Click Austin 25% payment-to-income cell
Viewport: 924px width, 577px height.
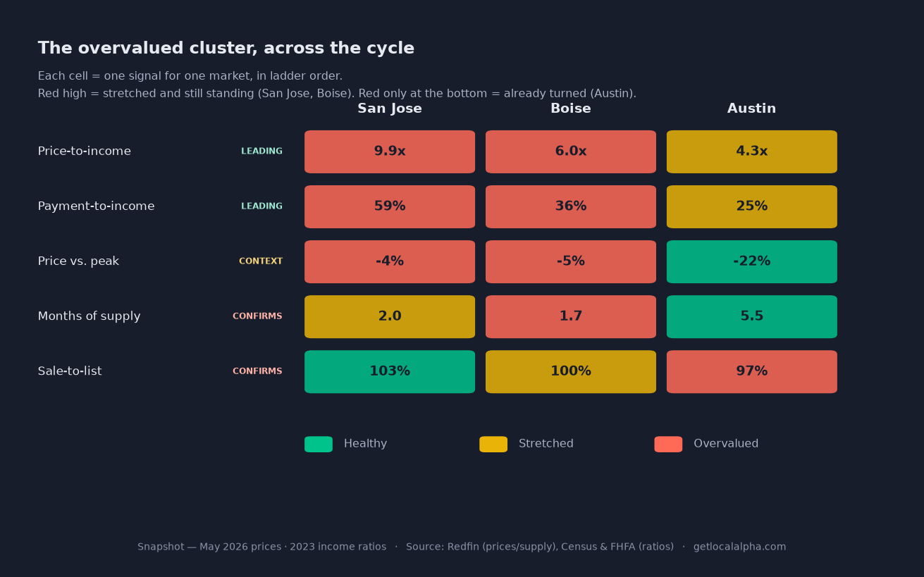click(752, 206)
